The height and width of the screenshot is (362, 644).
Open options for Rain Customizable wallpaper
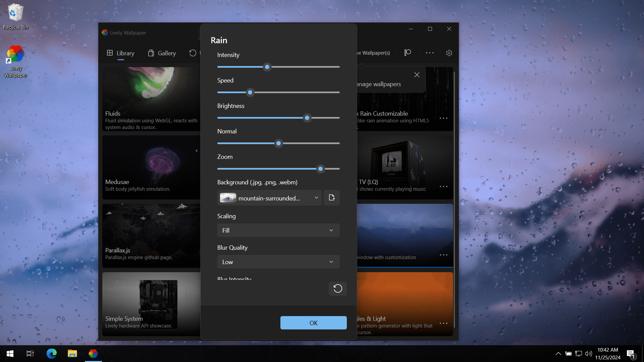coord(443,118)
